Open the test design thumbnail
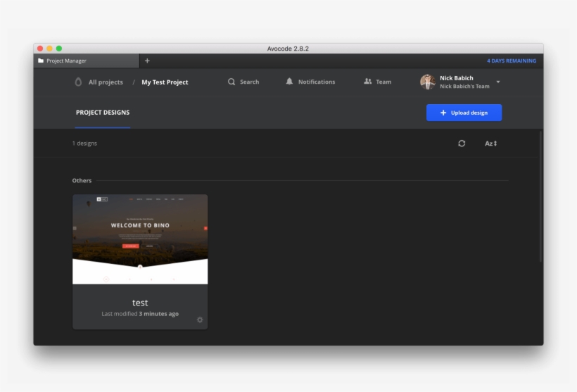 click(x=140, y=239)
